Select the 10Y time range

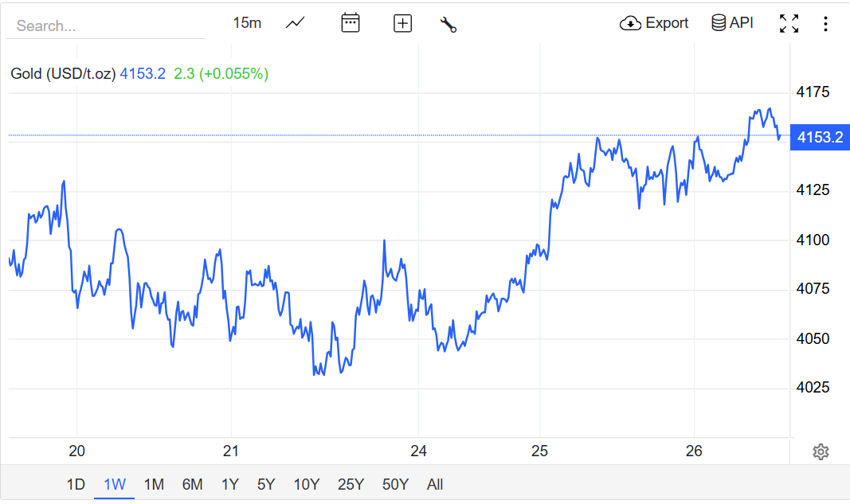coord(306,484)
